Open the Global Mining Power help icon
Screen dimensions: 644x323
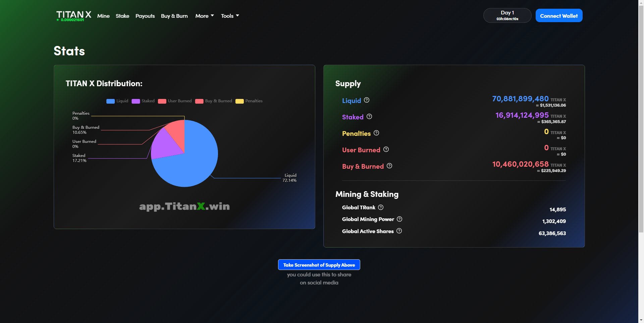tap(399, 219)
